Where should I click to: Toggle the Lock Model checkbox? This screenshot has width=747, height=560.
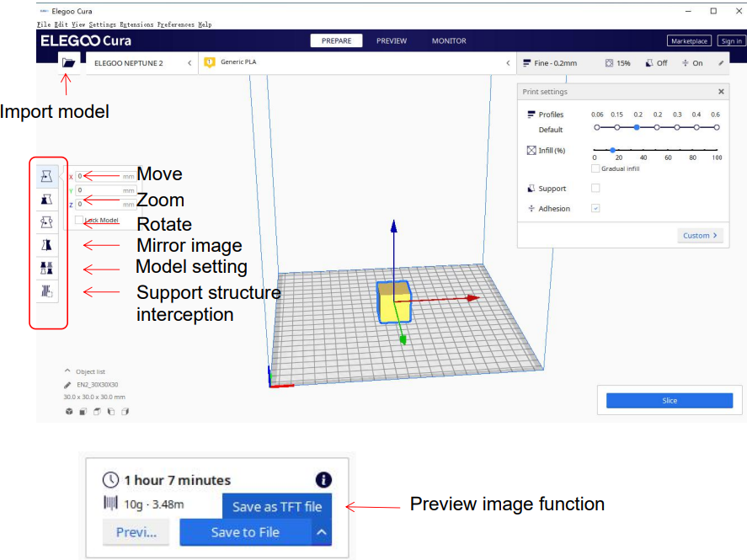click(x=79, y=220)
